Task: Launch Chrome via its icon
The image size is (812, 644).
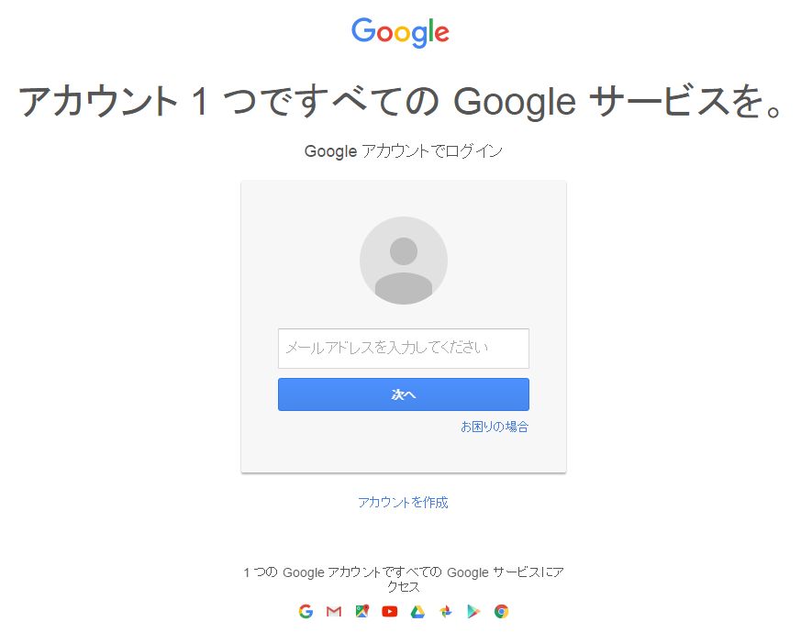Action: pyautogui.click(x=501, y=611)
